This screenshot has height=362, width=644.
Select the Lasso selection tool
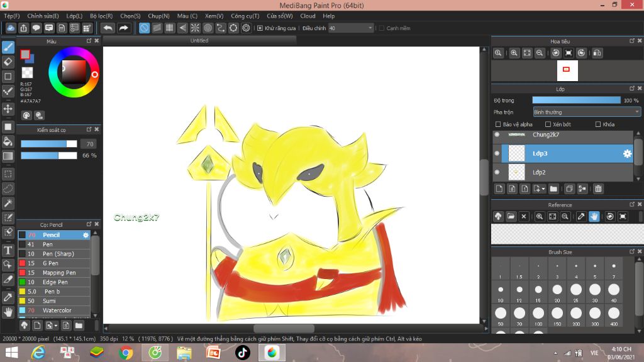tap(8, 189)
